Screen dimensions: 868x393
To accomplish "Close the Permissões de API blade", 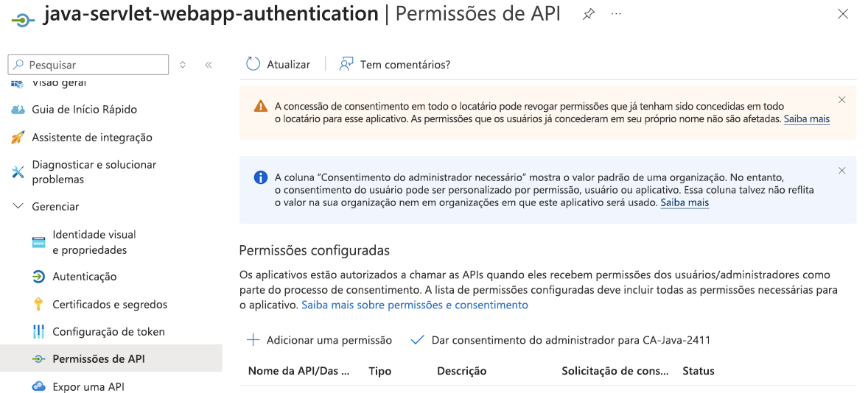I will tap(842, 15).
